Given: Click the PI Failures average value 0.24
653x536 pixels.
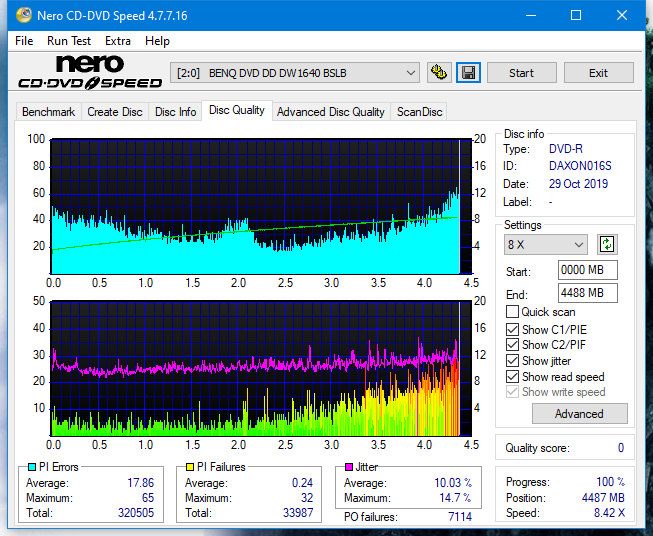Looking at the screenshot, I should (x=302, y=483).
